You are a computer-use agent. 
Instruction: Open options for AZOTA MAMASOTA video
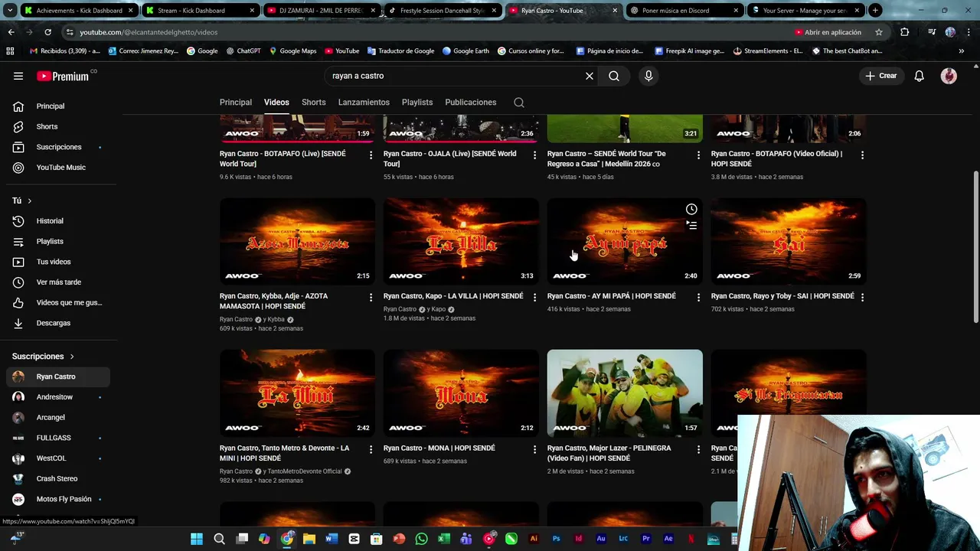coord(371,297)
